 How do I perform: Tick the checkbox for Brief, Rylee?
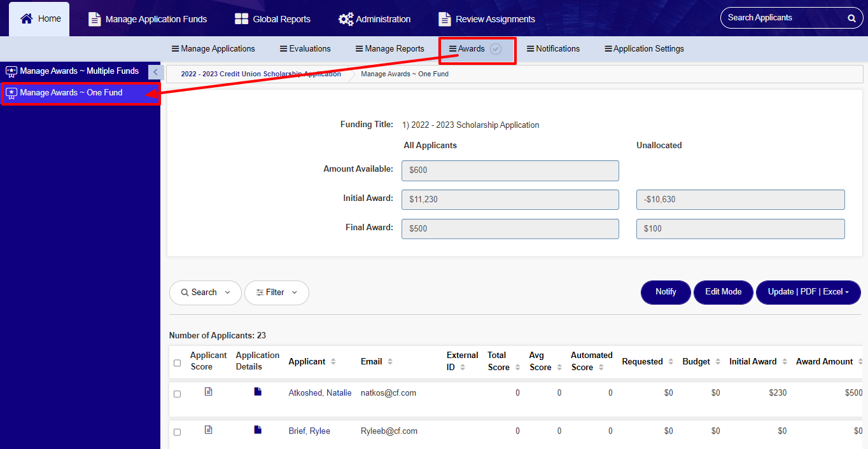[x=177, y=432]
